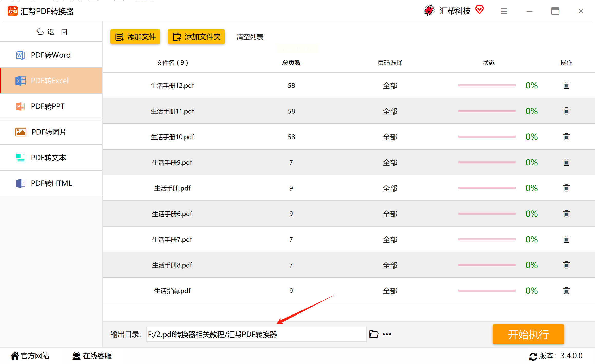Select file name 生活手册10.pdf
The width and height of the screenshot is (595, 364).
pos(172,137)
